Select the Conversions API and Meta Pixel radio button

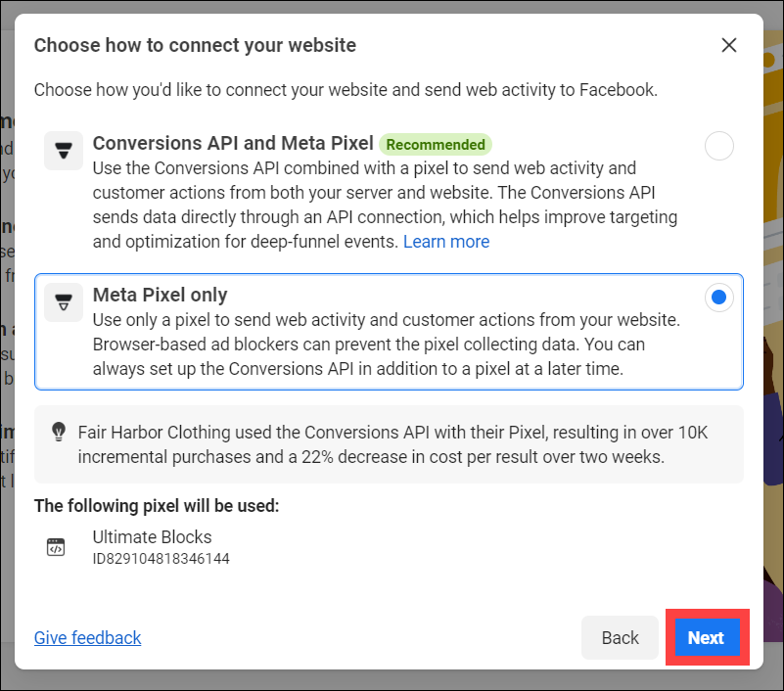pyautogui.click(x=718, y=147)
